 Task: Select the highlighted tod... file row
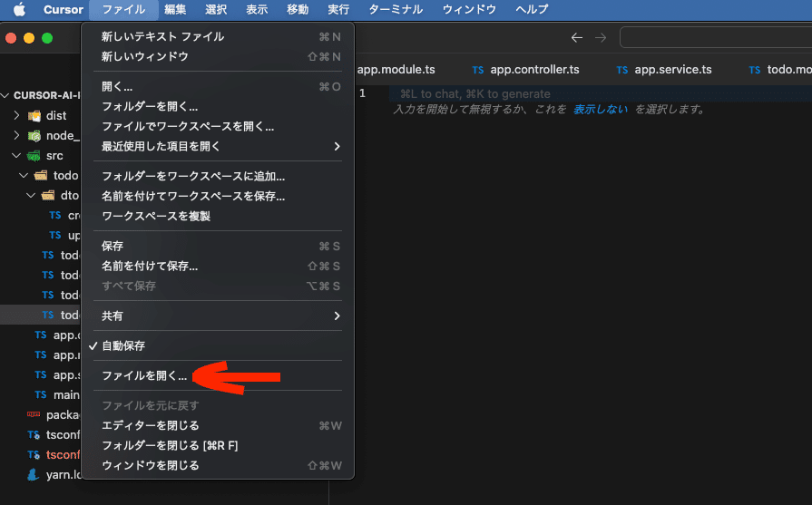[41, 315]
